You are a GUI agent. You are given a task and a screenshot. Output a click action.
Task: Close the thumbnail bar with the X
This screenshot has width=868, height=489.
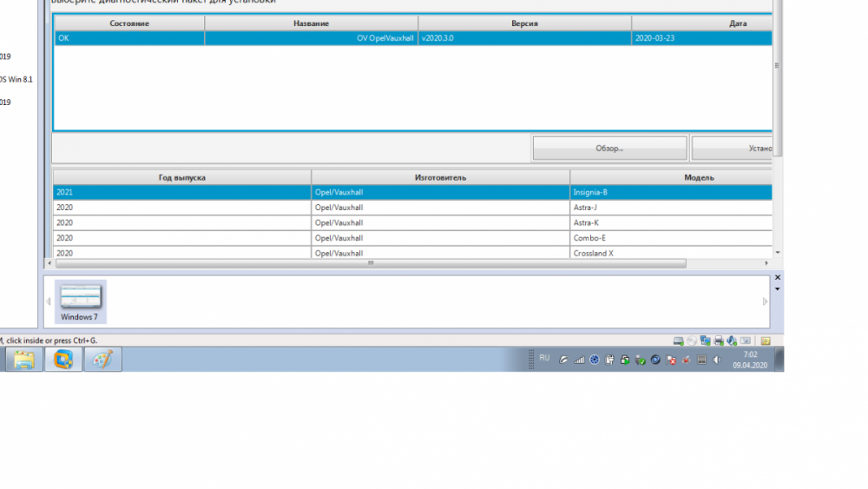click(777, 277)
